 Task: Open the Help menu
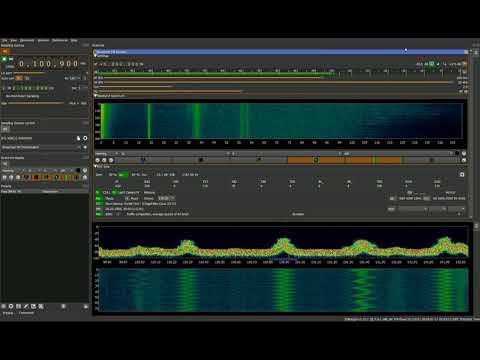click(x=74, y=40)
